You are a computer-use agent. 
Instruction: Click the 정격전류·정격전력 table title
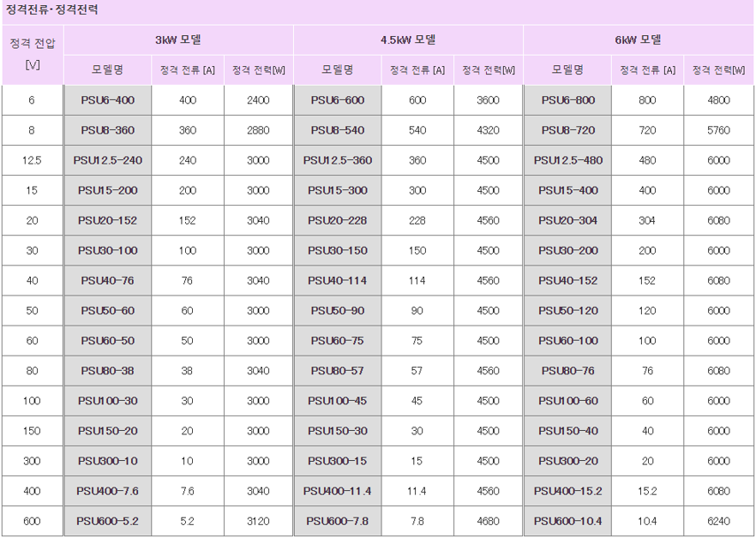click(52, 9)
